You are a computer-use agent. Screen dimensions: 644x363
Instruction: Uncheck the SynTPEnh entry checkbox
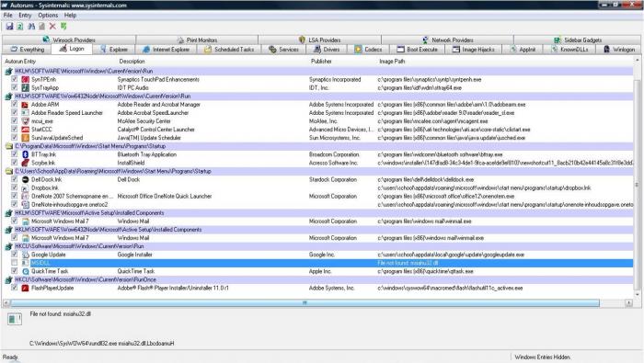[x=15, y=79]
